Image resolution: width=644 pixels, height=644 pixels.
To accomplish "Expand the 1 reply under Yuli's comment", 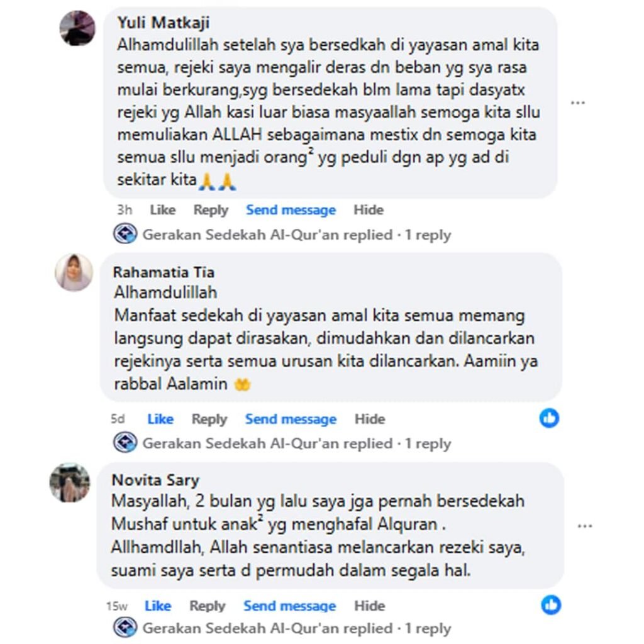I will coord(428,235).
